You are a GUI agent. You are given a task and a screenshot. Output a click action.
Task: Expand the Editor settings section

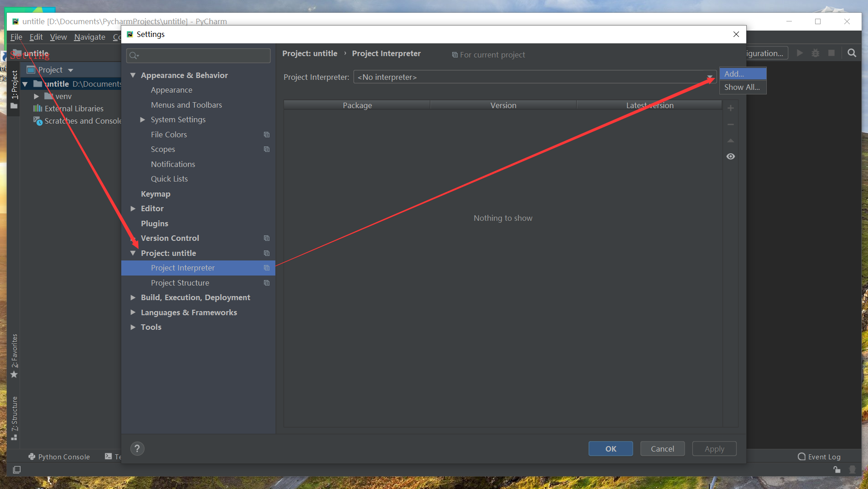[133, 208]
